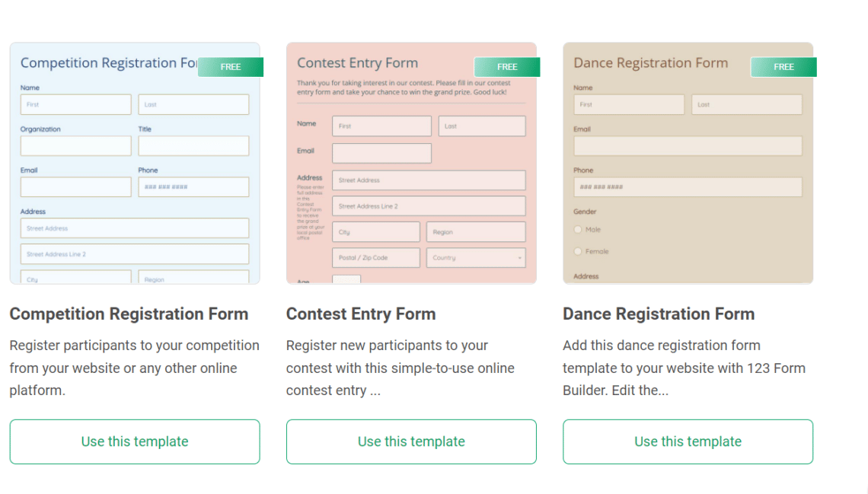
Task: Click Use this template for Competition Registration Form
Action: (135, 441)
